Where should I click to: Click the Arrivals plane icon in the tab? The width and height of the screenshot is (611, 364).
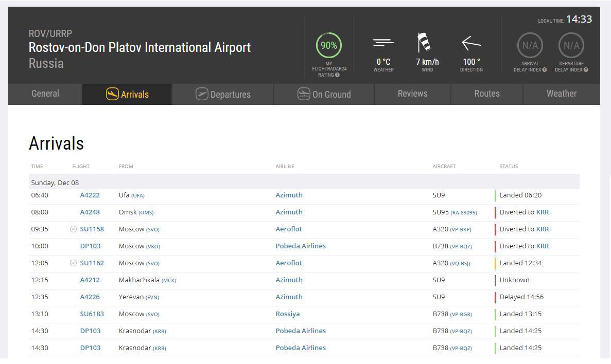pos(112,94)
